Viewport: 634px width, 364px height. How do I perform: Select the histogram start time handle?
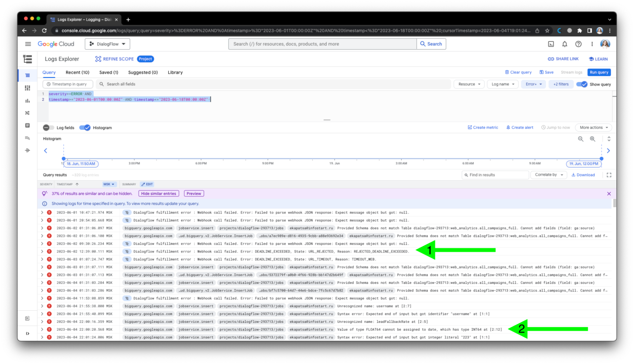[x=64, y=159]
